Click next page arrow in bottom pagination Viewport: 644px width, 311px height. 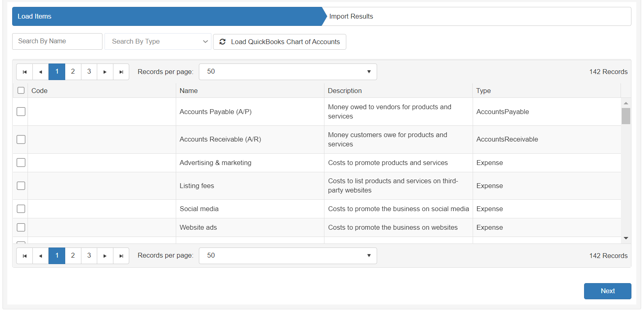(105, 256)
